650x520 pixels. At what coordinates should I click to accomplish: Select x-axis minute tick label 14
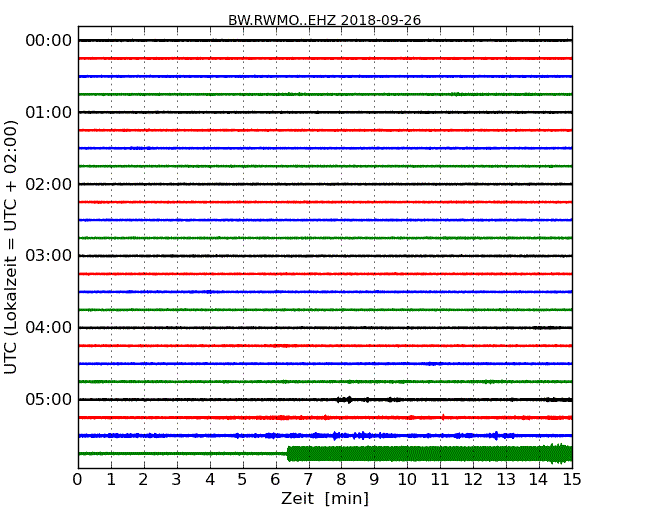(x=538, y=480)
